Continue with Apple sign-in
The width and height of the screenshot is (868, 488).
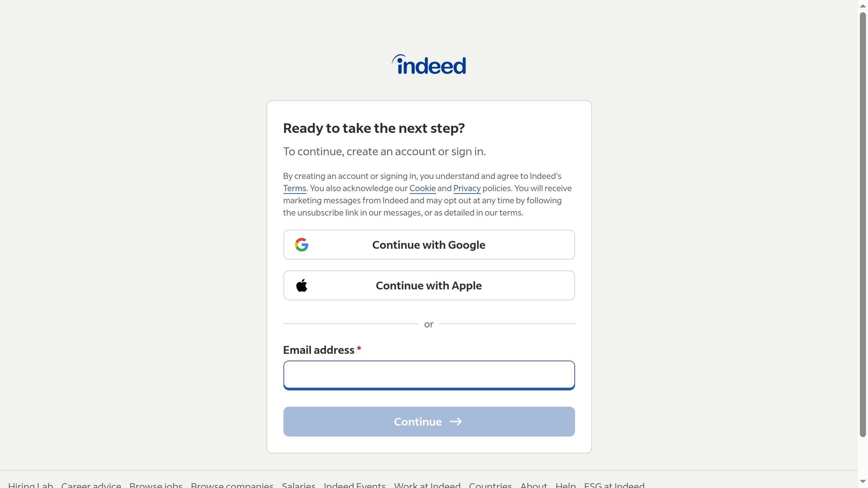click(x=429, y=286)
